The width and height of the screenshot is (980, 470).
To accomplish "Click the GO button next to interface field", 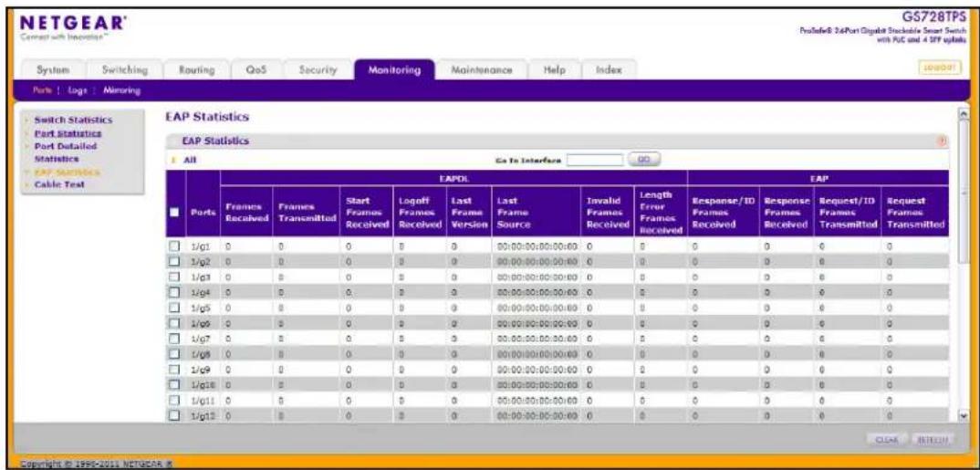I will pos(644,160).
